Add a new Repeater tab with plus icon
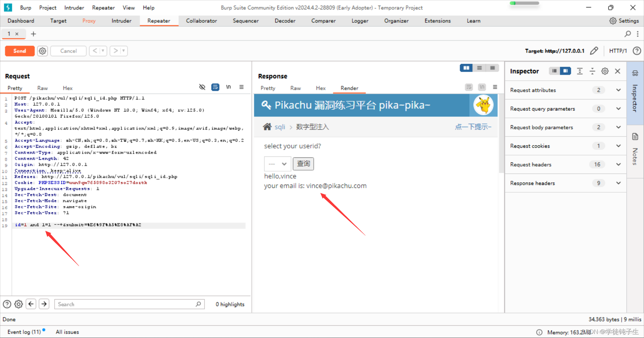This screenshot has width=644, height=338. (33, 34)
